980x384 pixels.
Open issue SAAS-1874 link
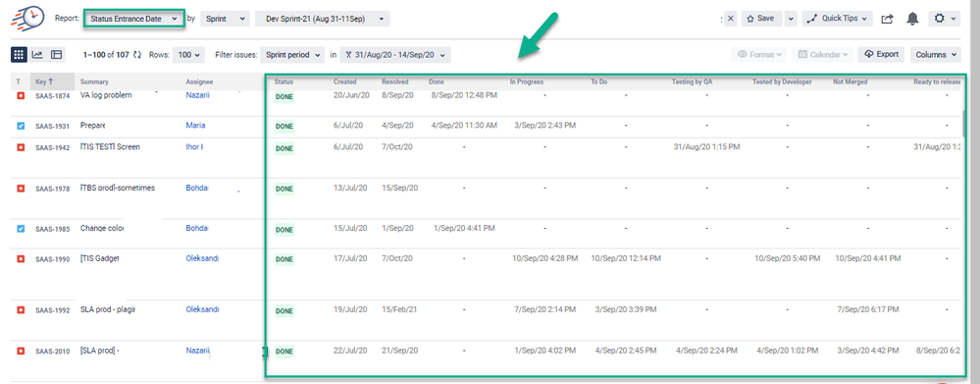tap(53, 96)
